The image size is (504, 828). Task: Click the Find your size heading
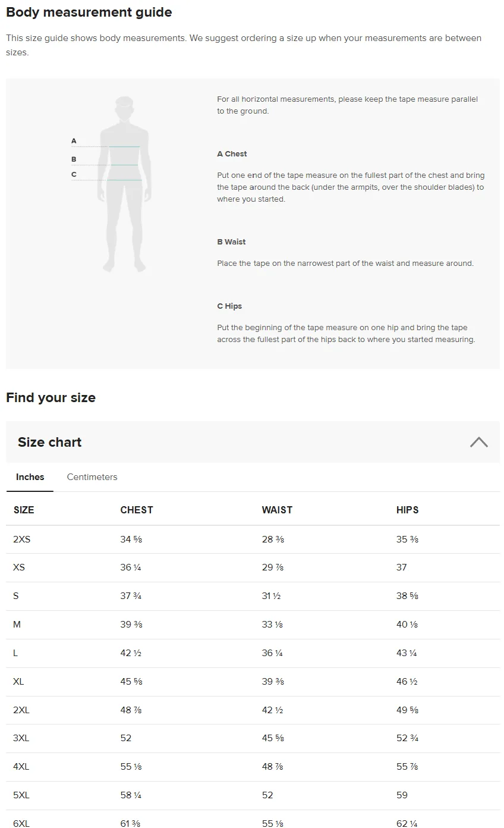coord(51,397)
